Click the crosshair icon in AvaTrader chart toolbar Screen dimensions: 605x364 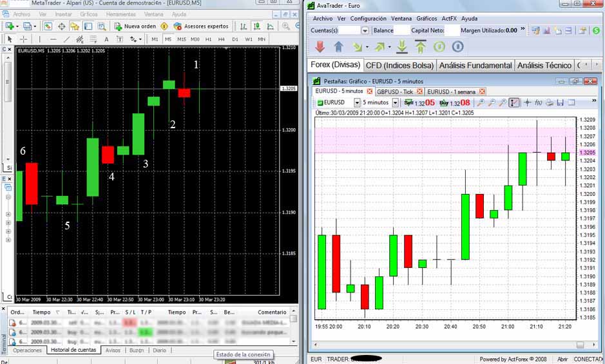tap(527, 102)
